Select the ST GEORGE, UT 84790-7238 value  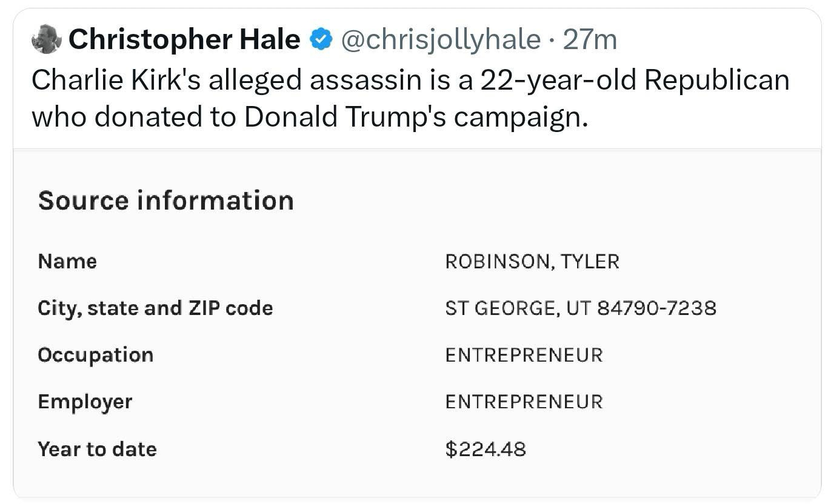[x=580, y=308]
